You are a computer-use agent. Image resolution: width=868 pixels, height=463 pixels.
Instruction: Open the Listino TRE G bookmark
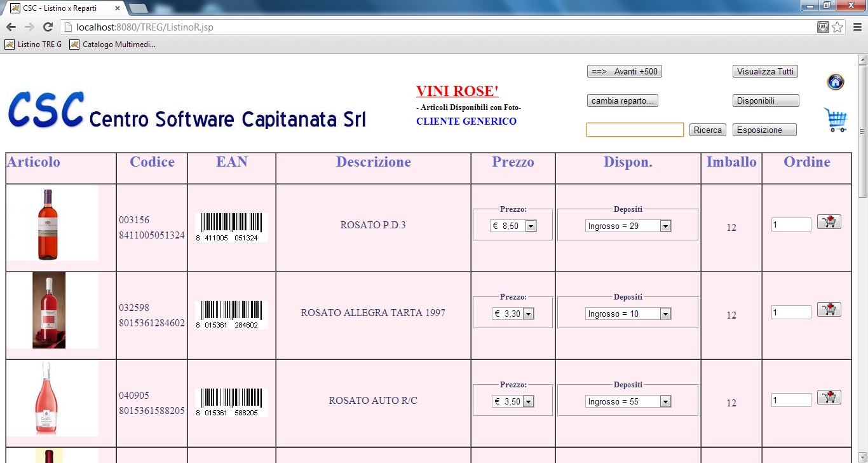pyautogui.click(x=34, y=45)
